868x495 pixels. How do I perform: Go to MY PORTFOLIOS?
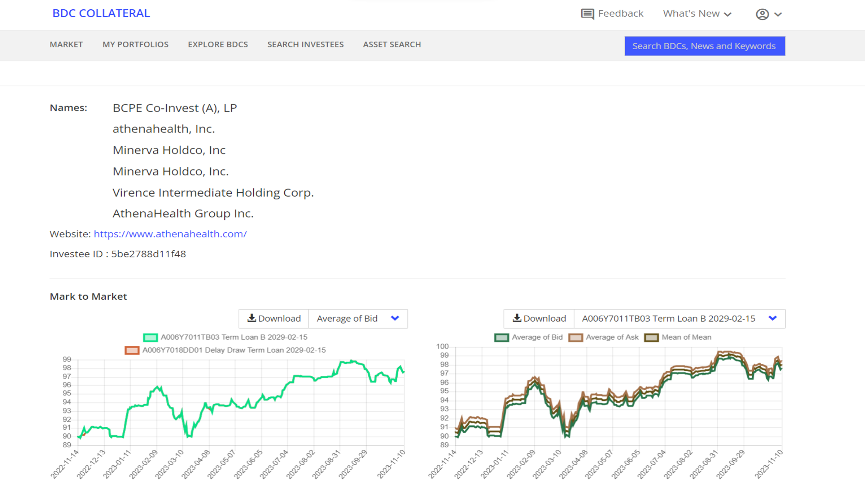pos(135,45)
